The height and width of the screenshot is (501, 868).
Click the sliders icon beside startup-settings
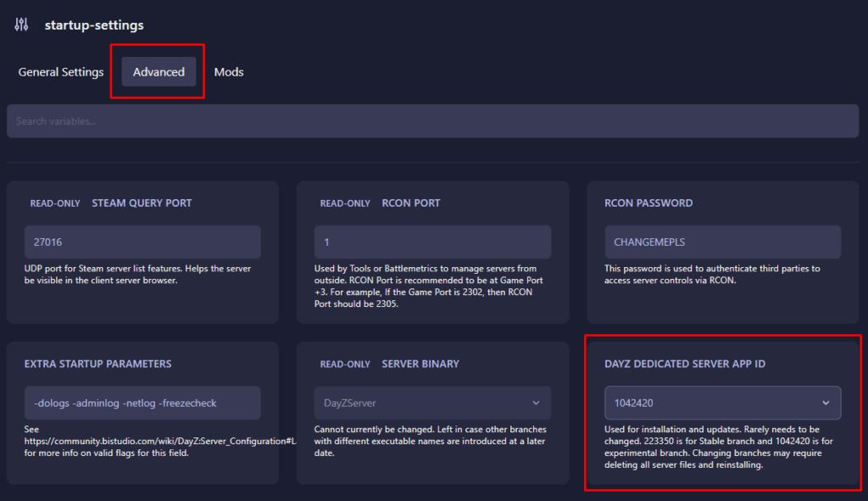[x=21, y=25]
